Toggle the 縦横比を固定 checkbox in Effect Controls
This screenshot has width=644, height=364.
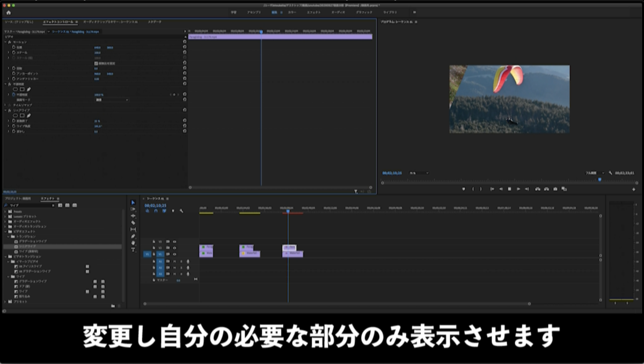[96, 63]
